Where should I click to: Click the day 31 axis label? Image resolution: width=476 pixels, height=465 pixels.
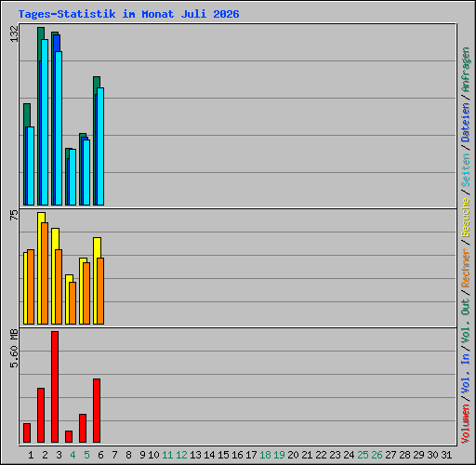(x=446, y=455)
